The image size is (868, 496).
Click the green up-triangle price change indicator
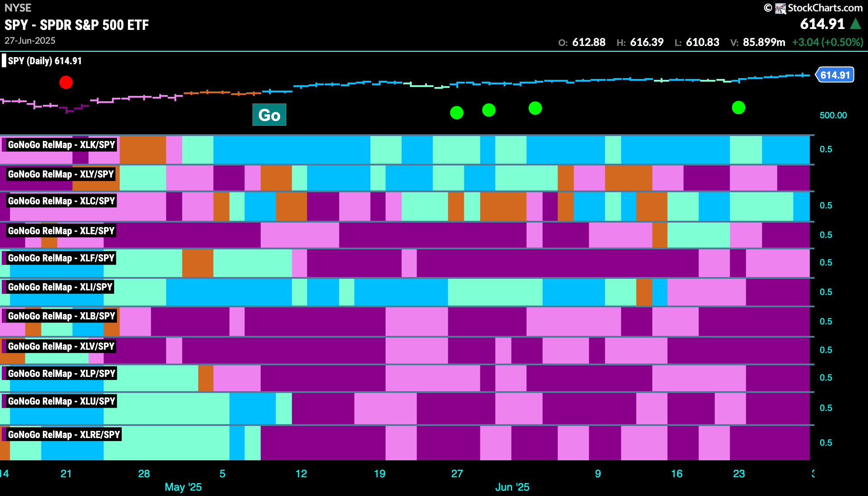856,24
